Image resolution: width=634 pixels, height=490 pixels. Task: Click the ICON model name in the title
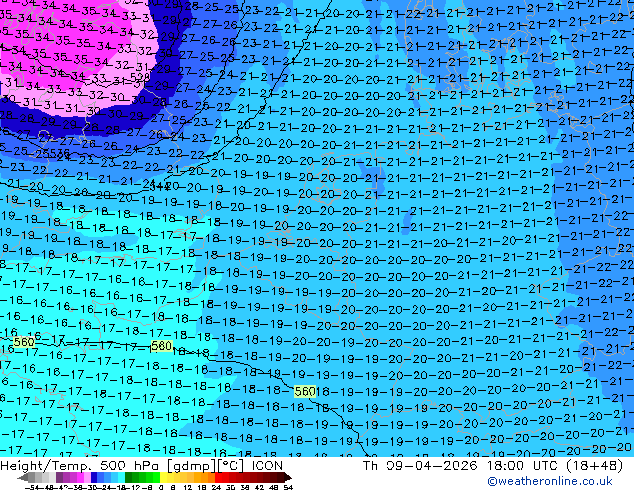[x=267, y=466]
